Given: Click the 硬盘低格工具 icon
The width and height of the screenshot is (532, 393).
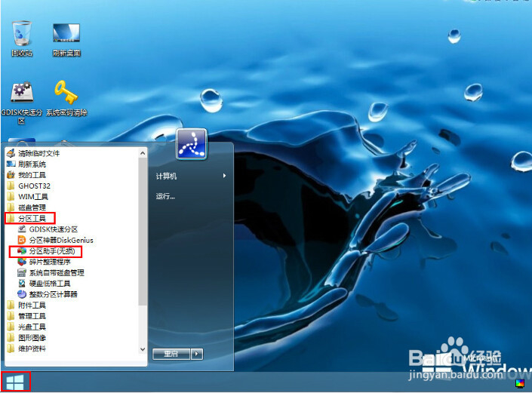Looking at the screenshot, I should (22, 284).
